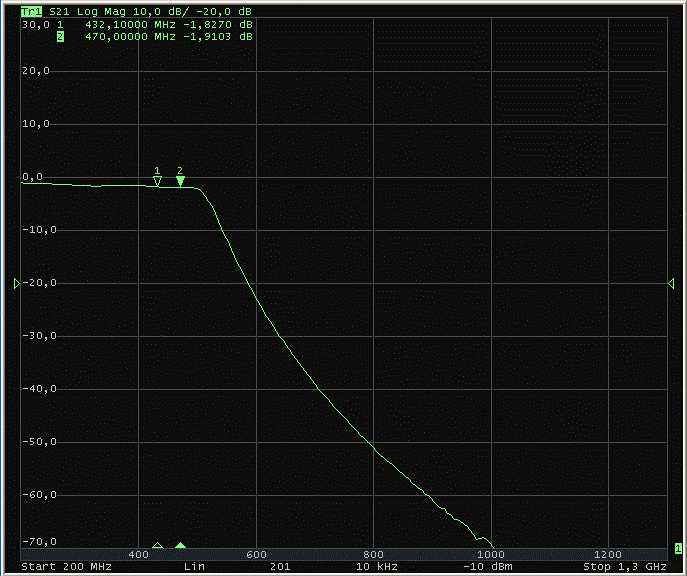Click the channel 1 indicator box
Image resolution: width=687 pixels, height=576 pixels.
click(x=678, y=548)
